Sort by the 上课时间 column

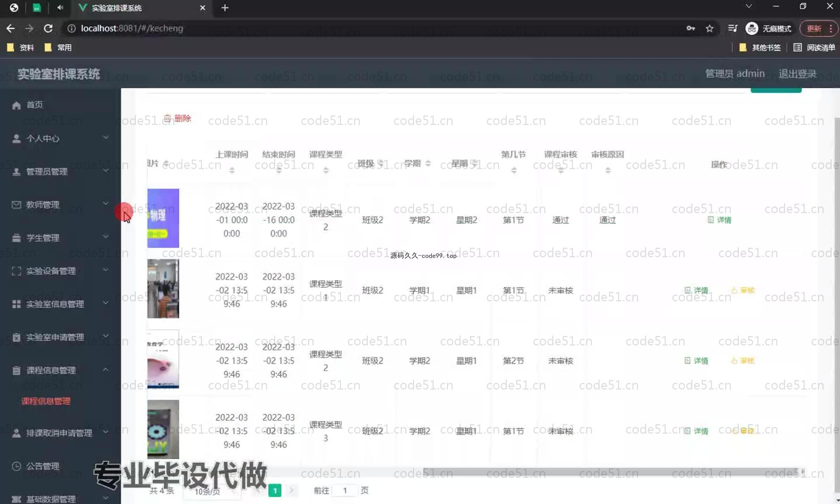click(232, 170)
